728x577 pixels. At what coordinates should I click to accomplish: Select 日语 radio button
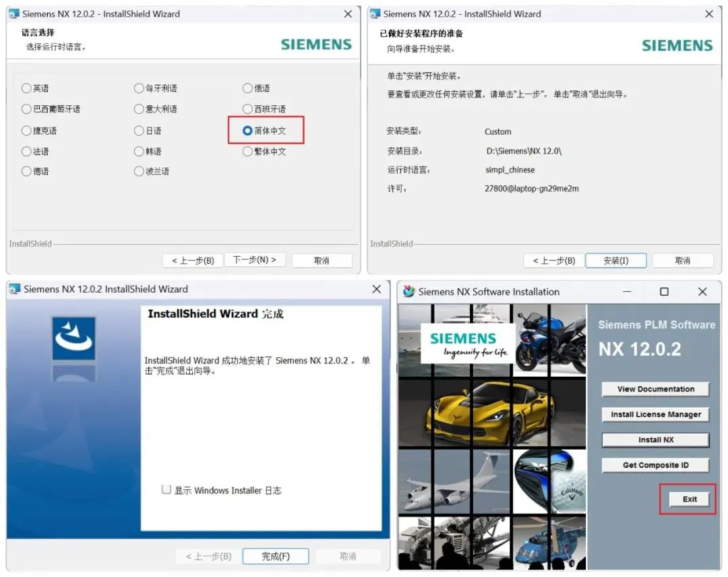139,131
